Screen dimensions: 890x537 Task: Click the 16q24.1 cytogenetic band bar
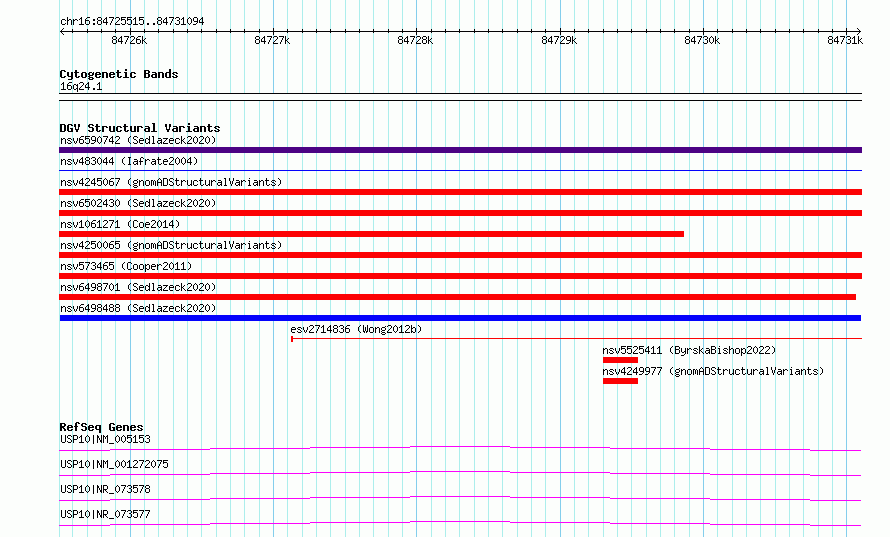coord(460,97)
